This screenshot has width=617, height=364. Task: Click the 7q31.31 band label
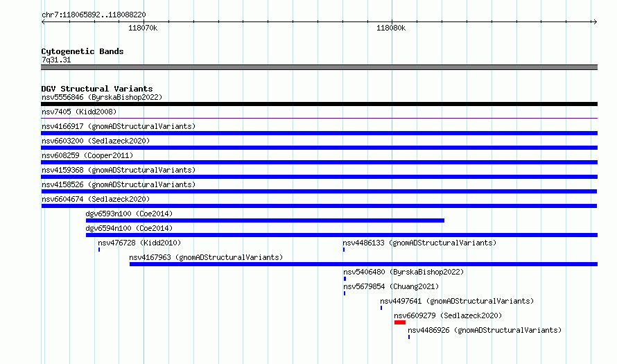pos(56,60)
